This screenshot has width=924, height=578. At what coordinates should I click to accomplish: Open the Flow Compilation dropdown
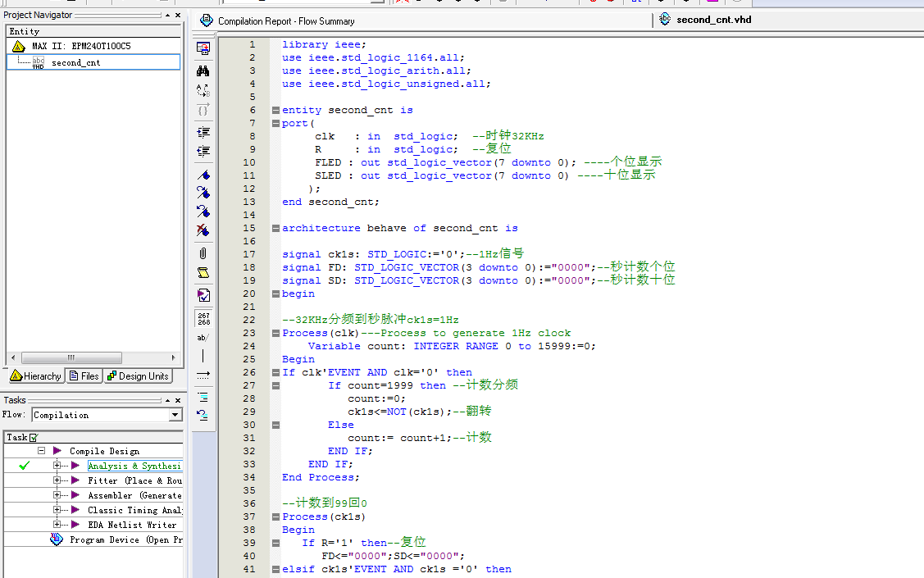[175, 415]
